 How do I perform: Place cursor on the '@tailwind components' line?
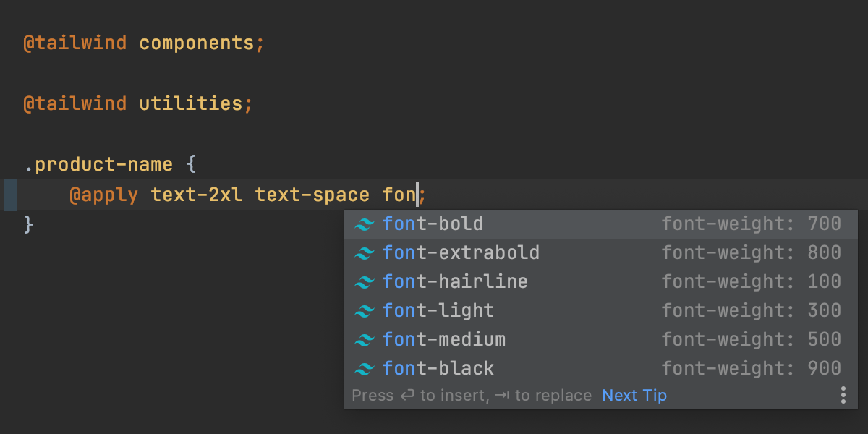pos(144,43)
